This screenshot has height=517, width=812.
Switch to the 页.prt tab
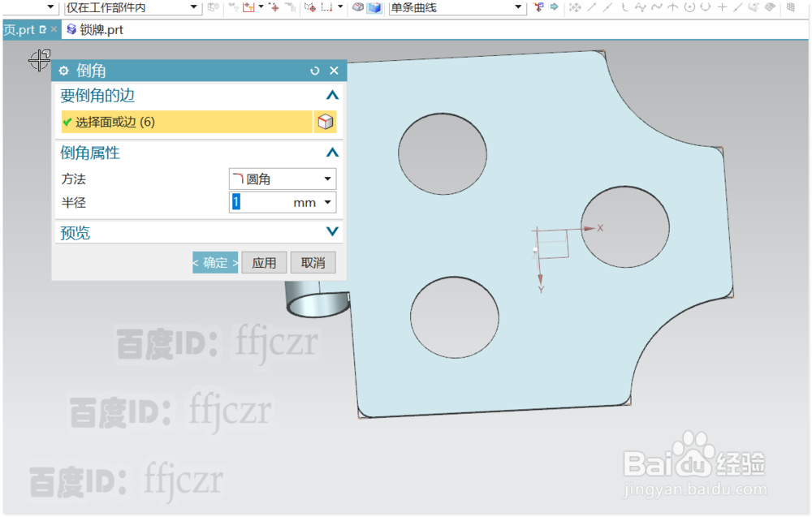click(19, 30)
